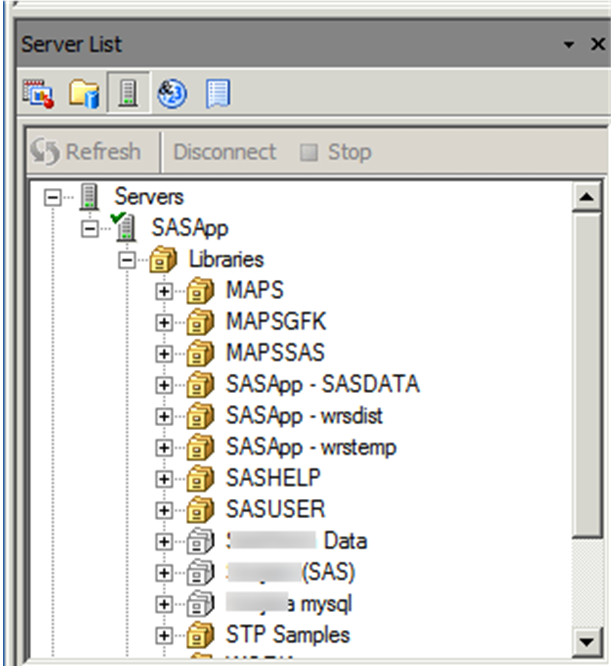611x667 pixels.
Task: Click the vertical scrollbar thumb
Action: [587, 376]
